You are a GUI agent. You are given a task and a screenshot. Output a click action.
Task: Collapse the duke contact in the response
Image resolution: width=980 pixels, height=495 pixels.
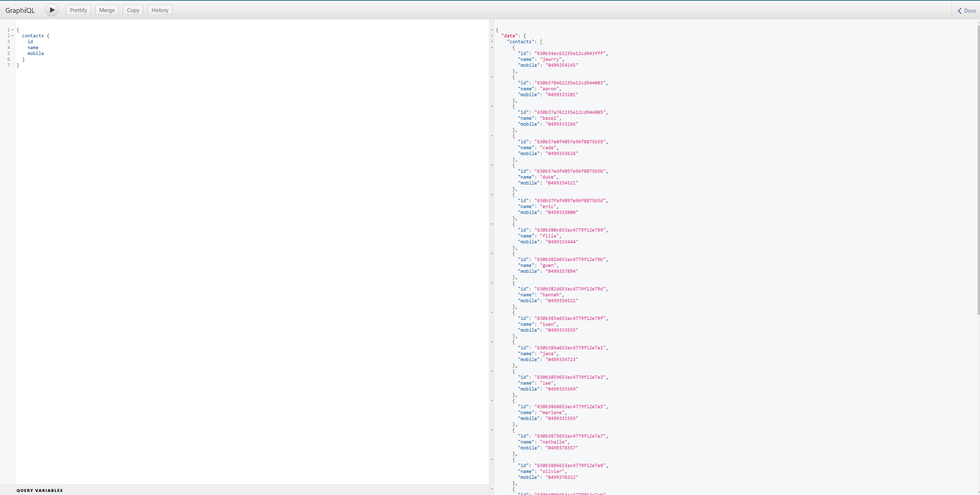tap(492, 165)
